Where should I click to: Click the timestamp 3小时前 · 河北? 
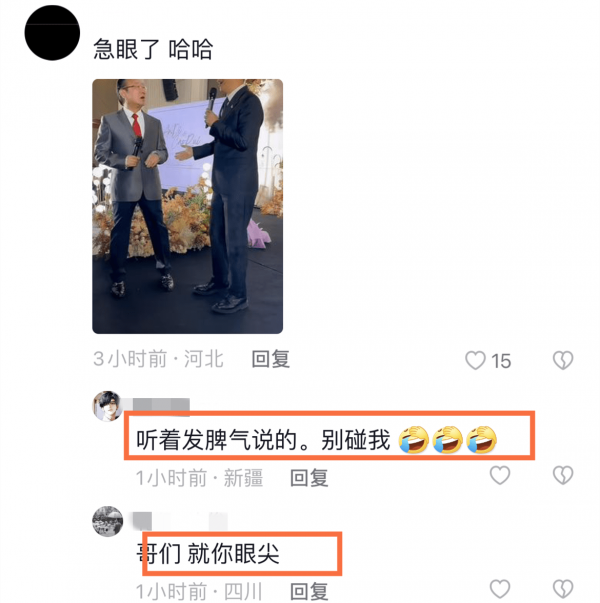158,359
